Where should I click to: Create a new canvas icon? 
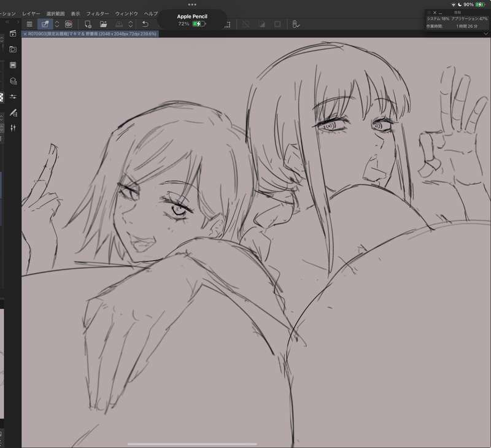pos(88,24)
